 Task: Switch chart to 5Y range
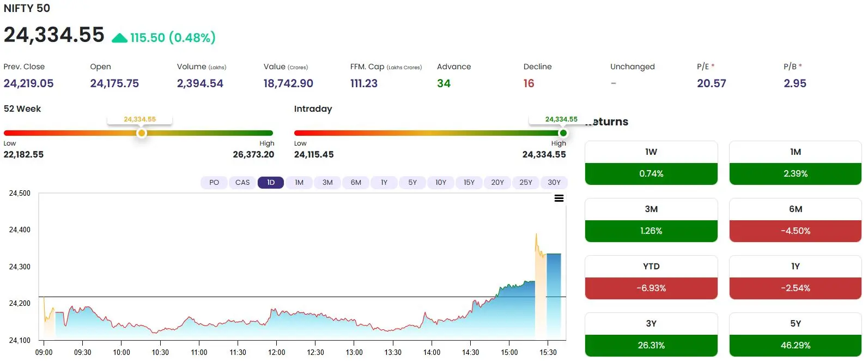coord(412,183)
